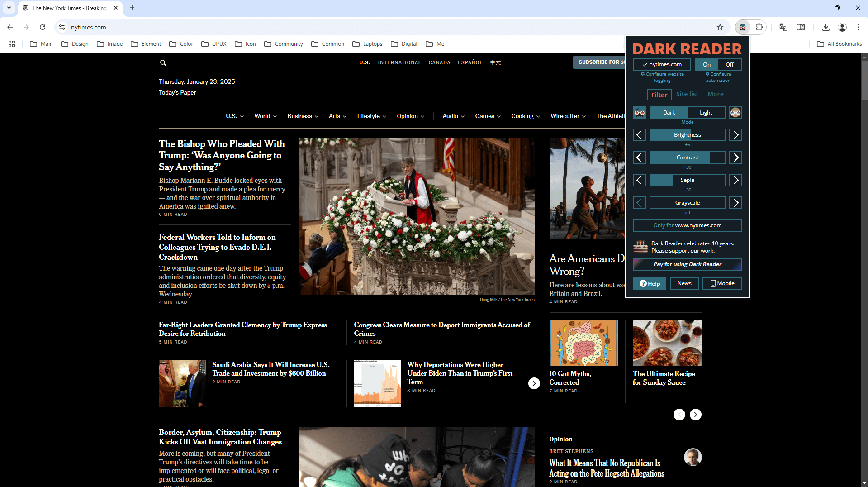Expand the Business section menu
This screenshot has height=487, width=868.
[303, 116]
